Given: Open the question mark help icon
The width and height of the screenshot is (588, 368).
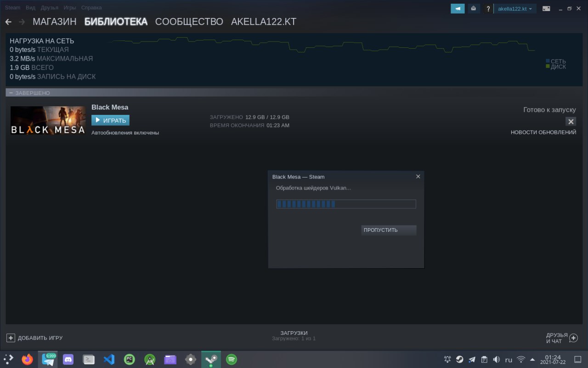Looking at the screenshot, I should tap(488, 9).
